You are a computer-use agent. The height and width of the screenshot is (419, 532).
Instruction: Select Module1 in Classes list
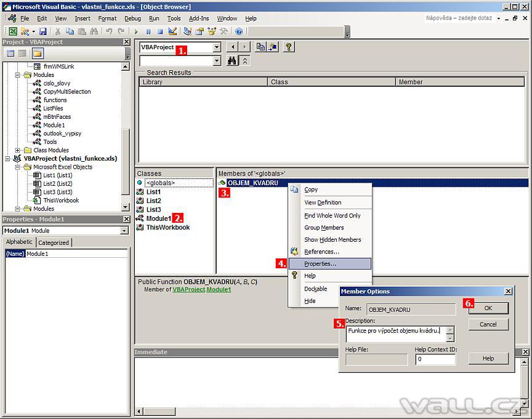pos(158,218)
